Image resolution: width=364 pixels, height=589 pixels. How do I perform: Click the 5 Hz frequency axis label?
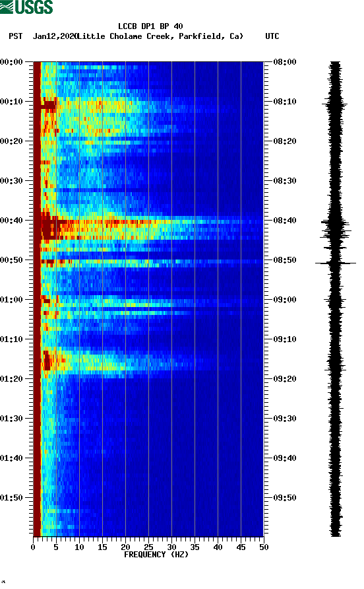coord(56,547)
